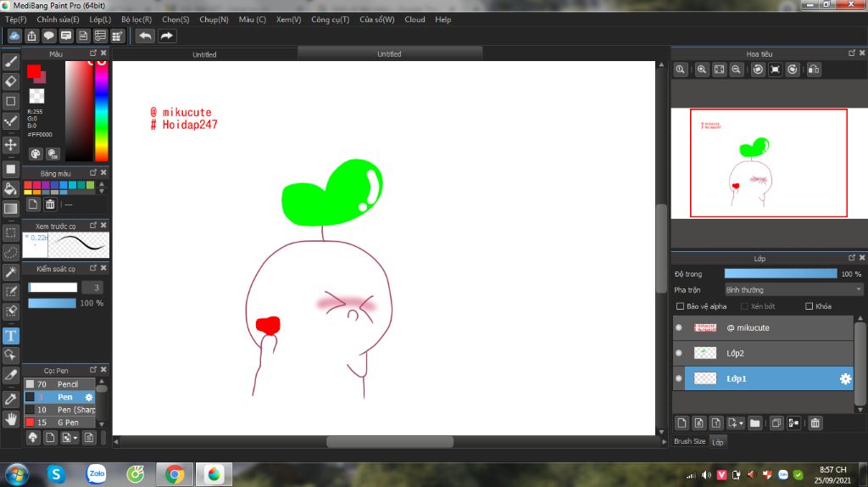The height and width of the screenshot is (487, 868).
Task: Click the rainbow hue strip
Action: [x=102, y=111]
